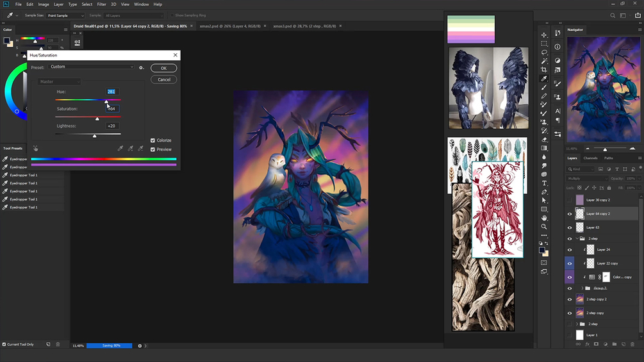Click OK in Hue/Saturation dialog
The height and width of the screenshot is (362, 644).
click(x=164, y=68)
